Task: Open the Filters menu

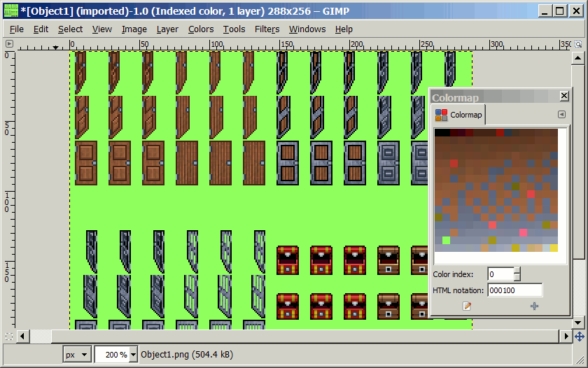Action: tap(267, 29)
